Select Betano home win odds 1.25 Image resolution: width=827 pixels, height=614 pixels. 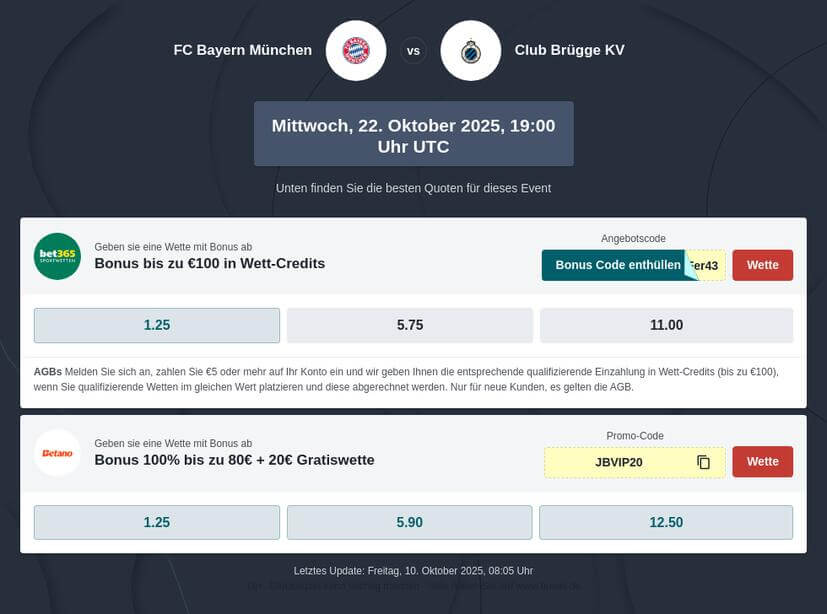click(x=157, y=522)
